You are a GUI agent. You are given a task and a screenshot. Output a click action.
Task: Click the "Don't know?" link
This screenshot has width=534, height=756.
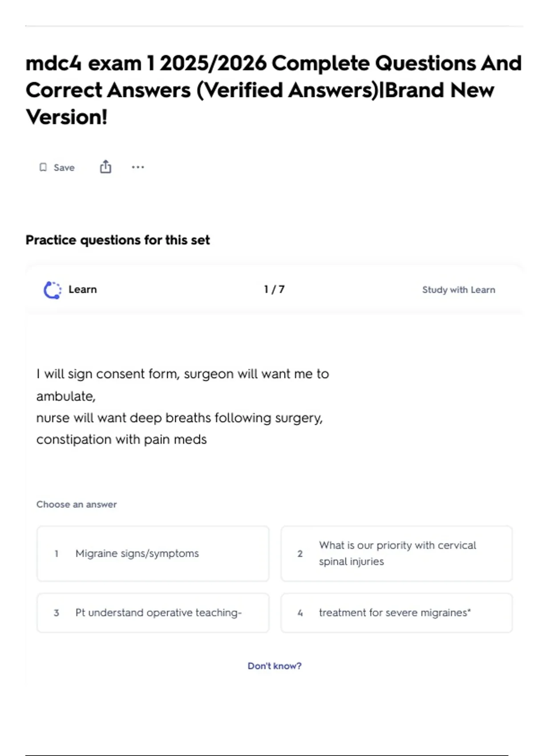pos(275,666)
